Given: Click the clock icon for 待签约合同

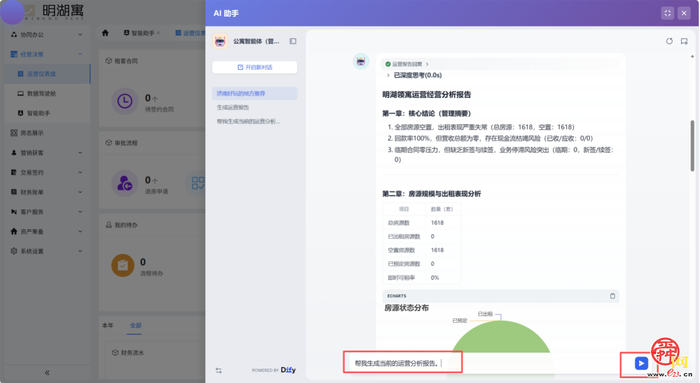Looking at the screenshot, I should click(125, 101).
